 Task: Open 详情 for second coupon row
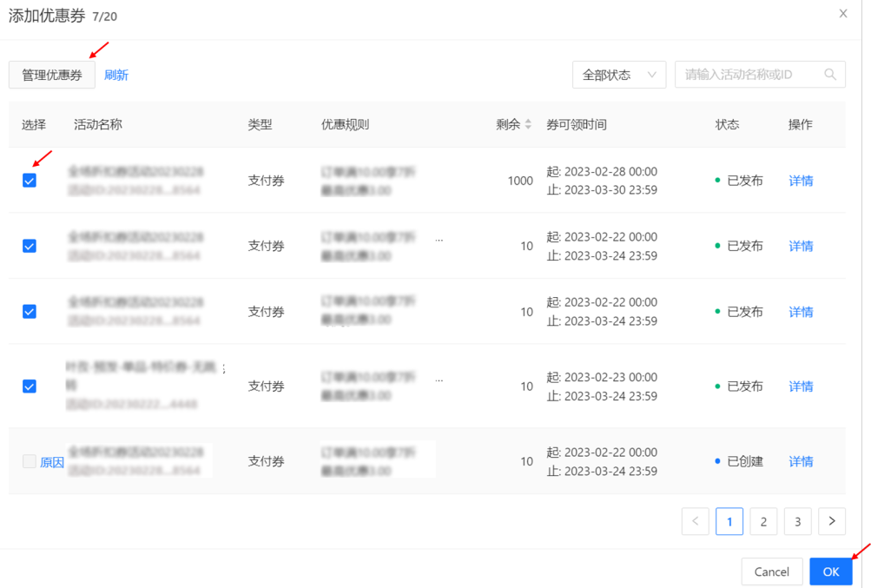[x=801, y=246]
